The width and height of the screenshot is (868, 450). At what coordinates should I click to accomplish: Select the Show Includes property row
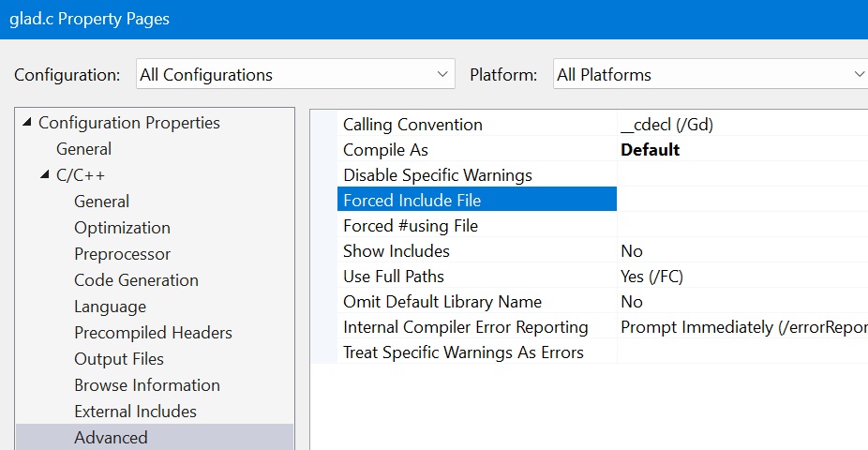396,251
